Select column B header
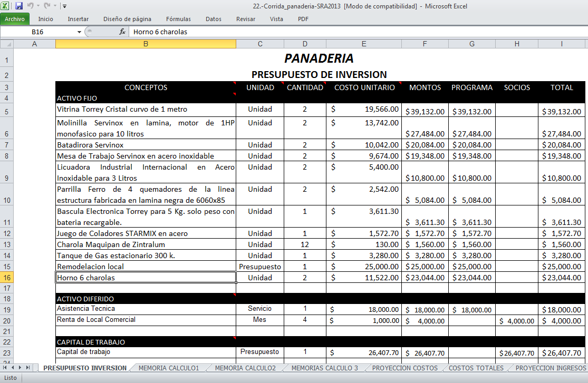The width and height of the screenshot is (588, 383). (x=146, y=44)
